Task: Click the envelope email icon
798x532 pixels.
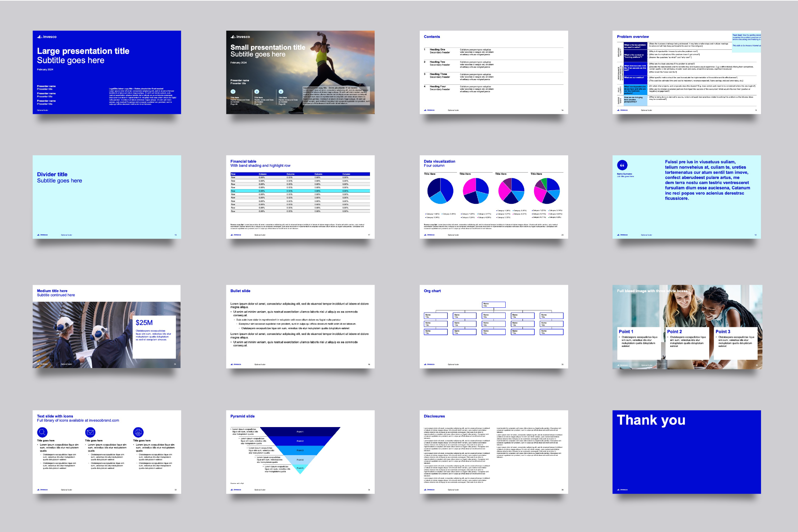Action: (x=90, y=432)
